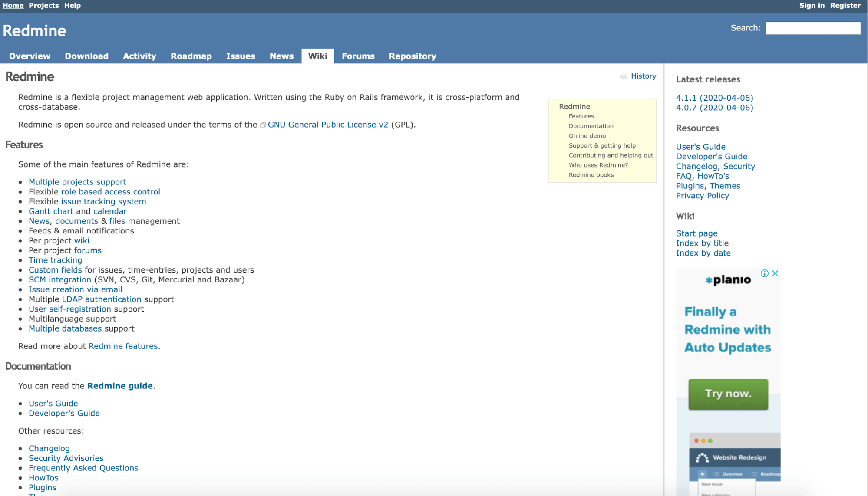
Task: Switch to the Forums tab
Action: point(358,56)
